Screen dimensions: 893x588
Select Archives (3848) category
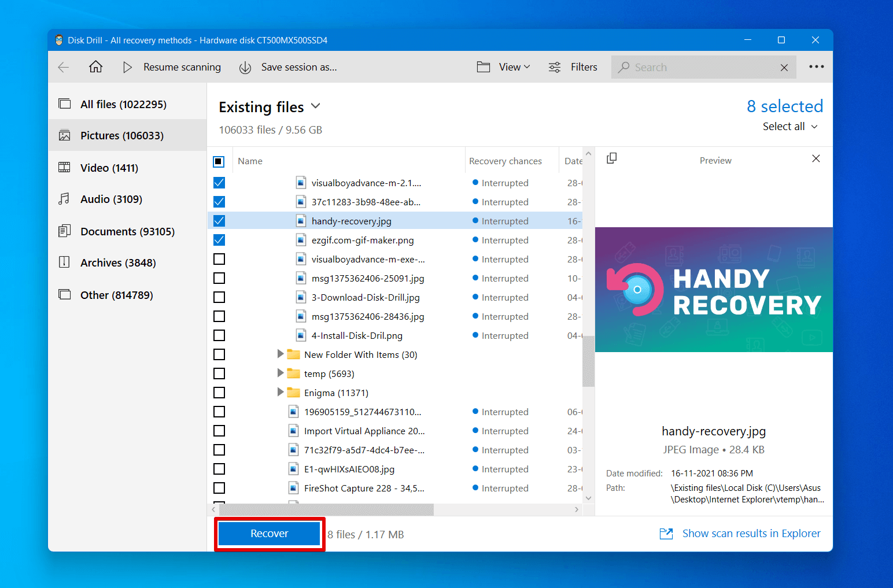tap(127, 262)
